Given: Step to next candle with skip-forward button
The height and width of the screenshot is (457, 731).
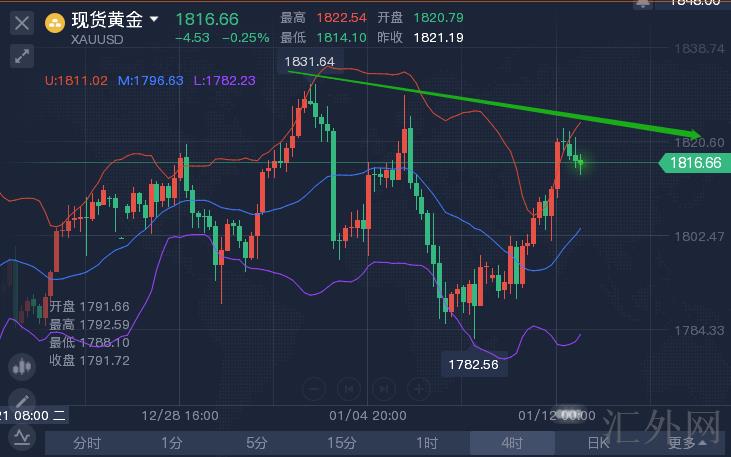Looking at the screenshot, I should tap(381, 388).
